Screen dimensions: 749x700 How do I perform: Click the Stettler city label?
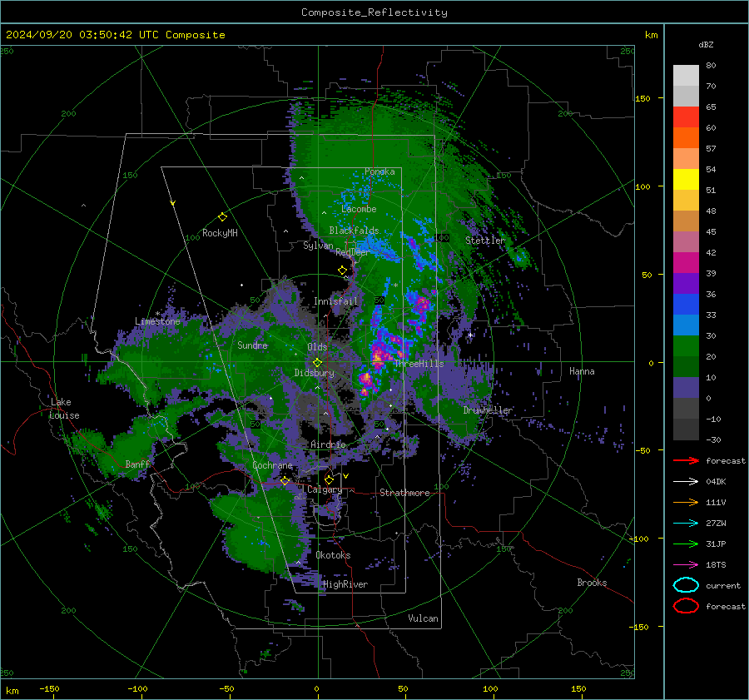[485, 241]
